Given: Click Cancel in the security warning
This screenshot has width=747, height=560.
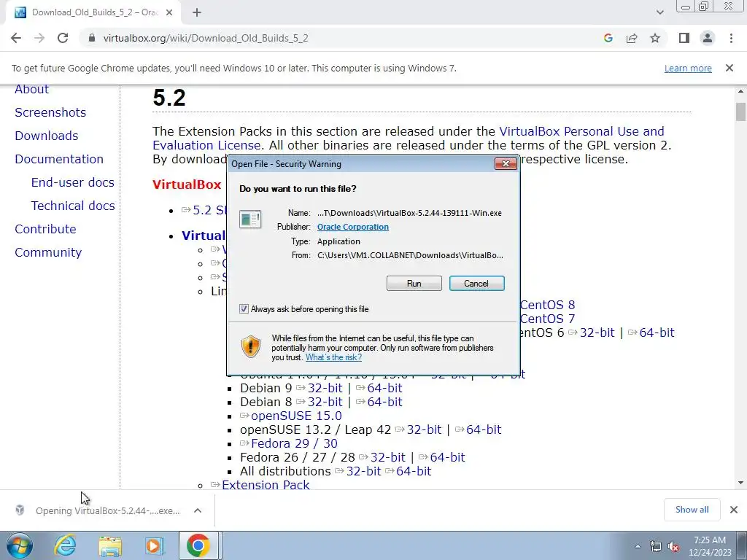Looking at the screenshot, I should coord(476,284).
